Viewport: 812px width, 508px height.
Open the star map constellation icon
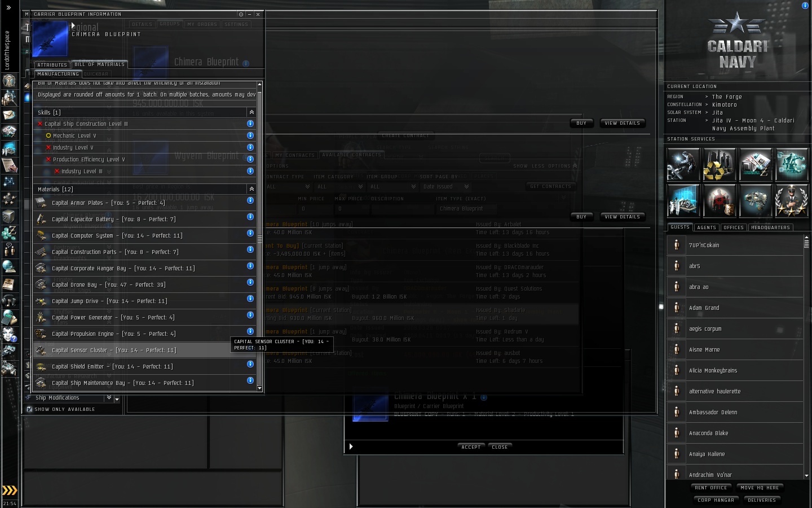pyautogui.click(x=9, y=182)
